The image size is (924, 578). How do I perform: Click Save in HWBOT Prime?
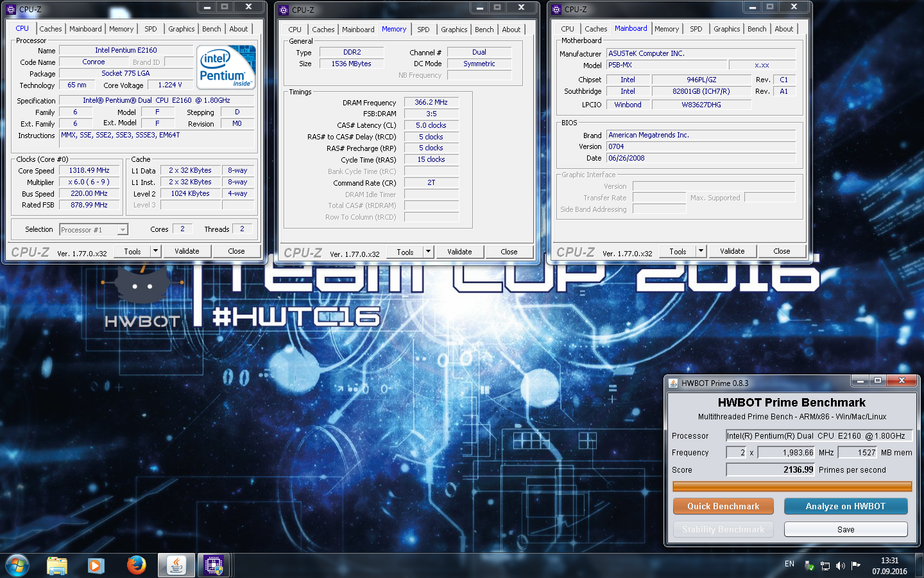point(846,529)
